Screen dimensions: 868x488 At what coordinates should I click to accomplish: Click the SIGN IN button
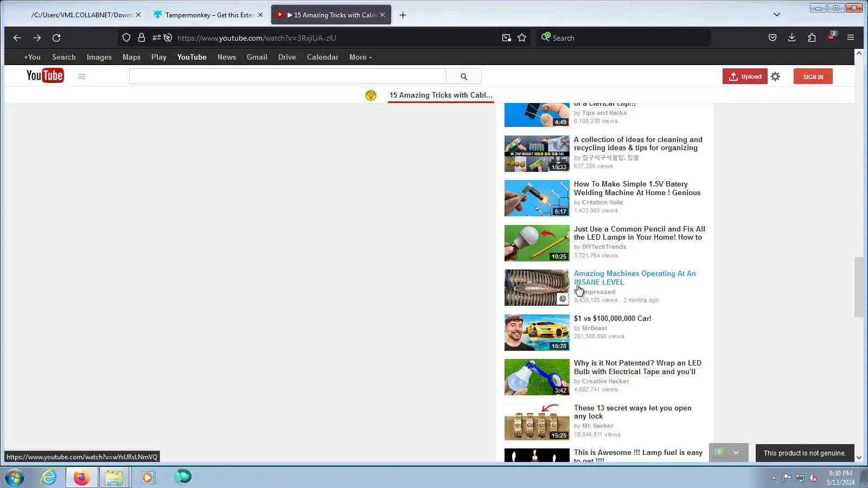tap(813, 76)
